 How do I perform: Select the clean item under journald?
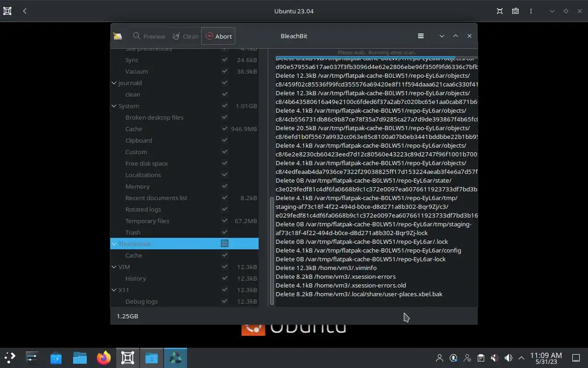184,94
